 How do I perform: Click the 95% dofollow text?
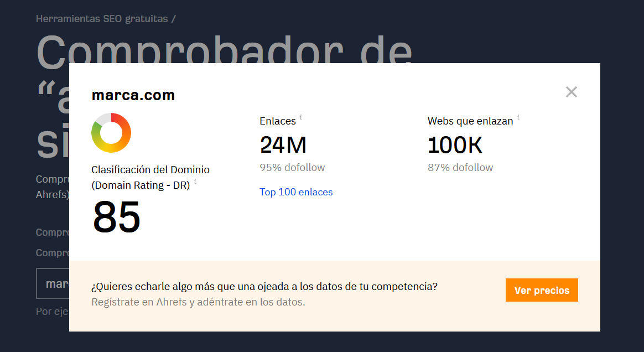pyautogui.click(x=292, y=168)
